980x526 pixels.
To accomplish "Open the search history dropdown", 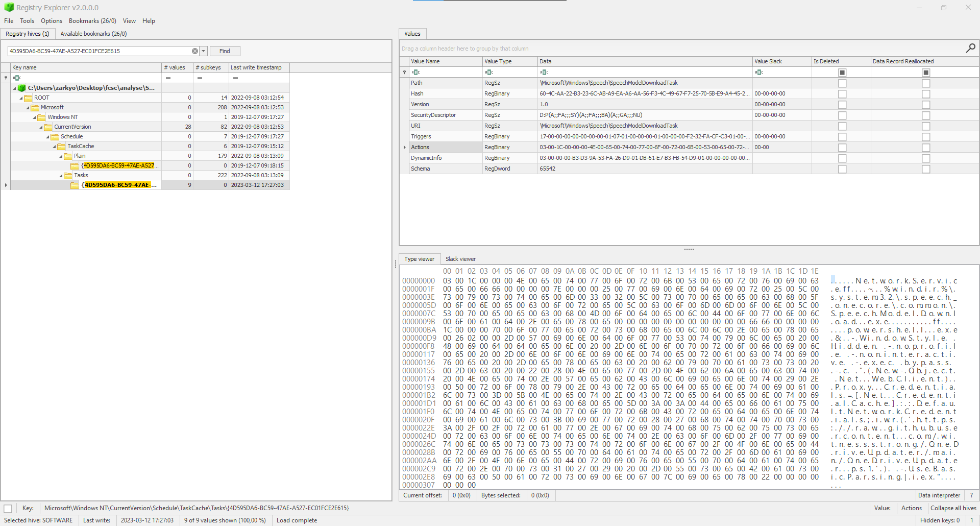I will pyautogui.click(x=203, y=51).
